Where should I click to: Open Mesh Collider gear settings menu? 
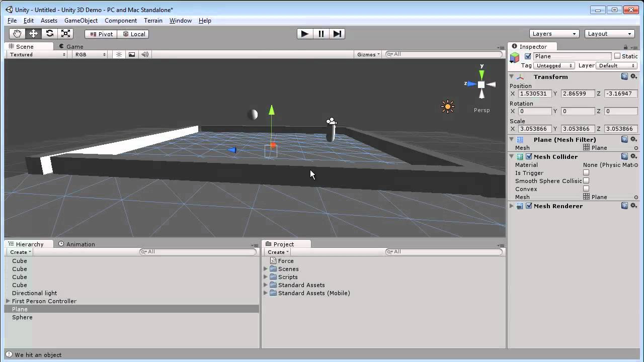(633, 156)
